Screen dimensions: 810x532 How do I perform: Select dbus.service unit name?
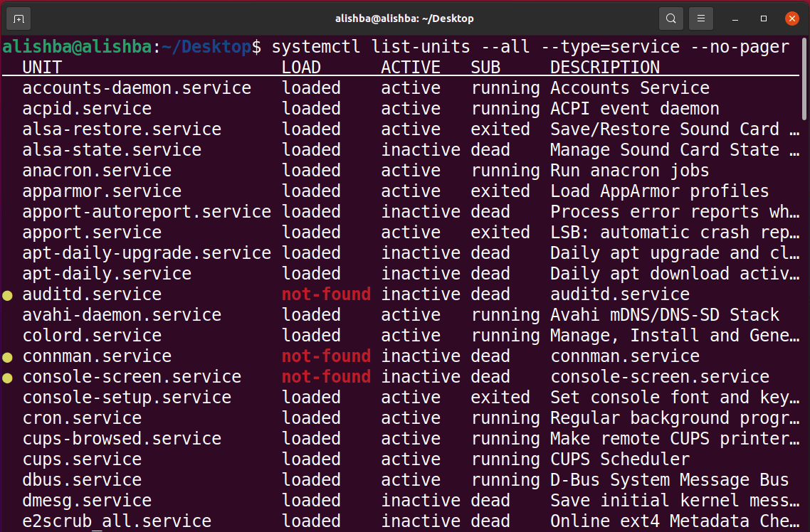tap(82, 480)
